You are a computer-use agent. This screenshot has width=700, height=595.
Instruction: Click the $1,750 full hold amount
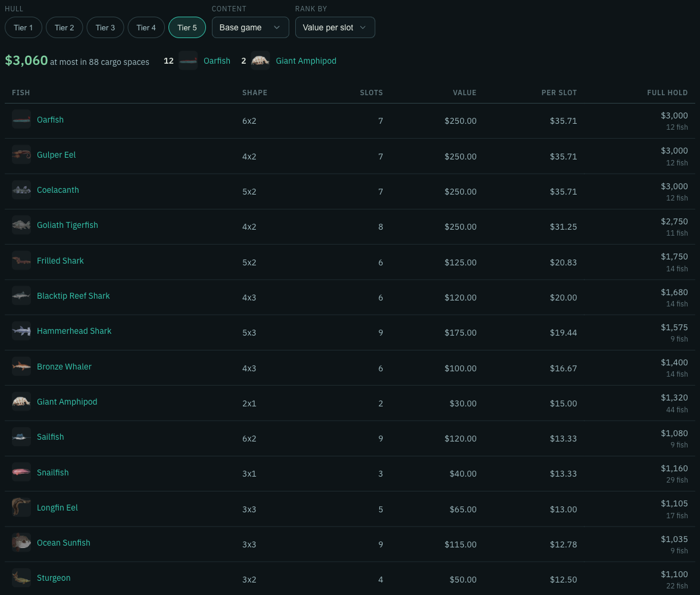click(x=674, y=256)
